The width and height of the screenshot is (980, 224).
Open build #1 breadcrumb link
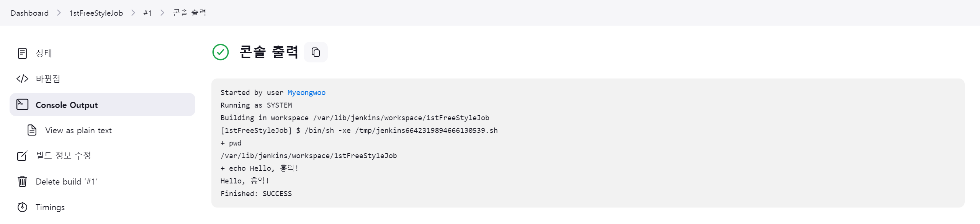[x=147, y=13]
